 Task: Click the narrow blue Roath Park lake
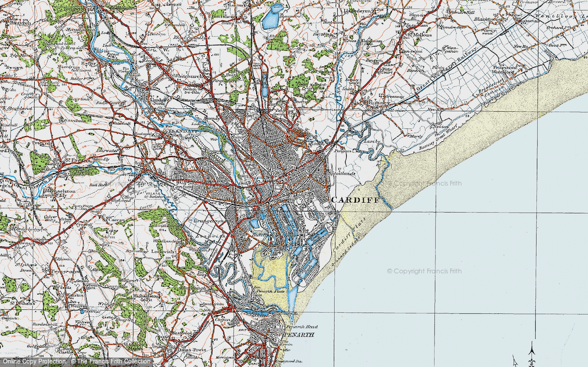264,84
